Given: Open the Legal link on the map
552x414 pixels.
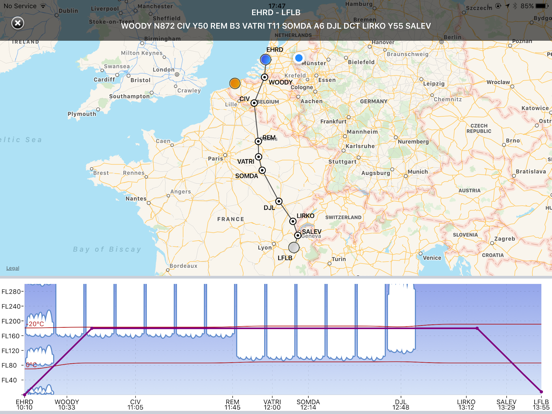Looking at the screenshot, I should click(13, 268).
